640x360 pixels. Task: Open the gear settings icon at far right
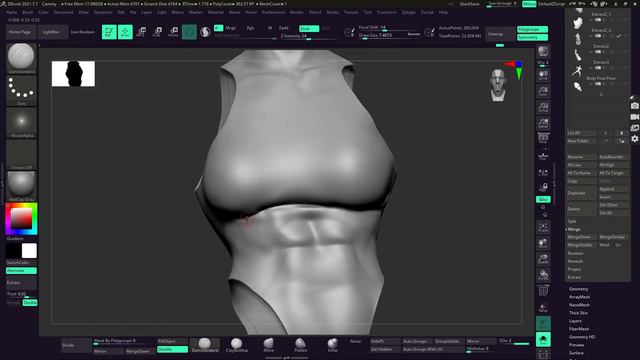point(634,139)
